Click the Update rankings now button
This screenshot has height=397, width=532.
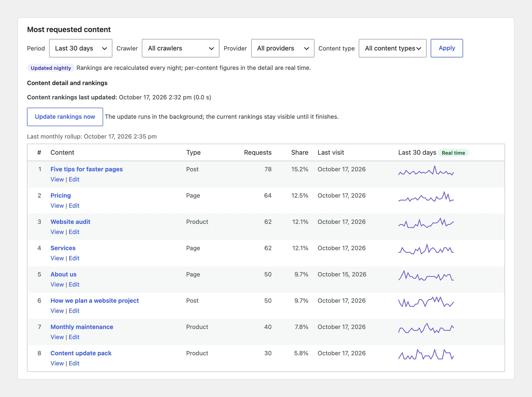[x=65, y=117]
